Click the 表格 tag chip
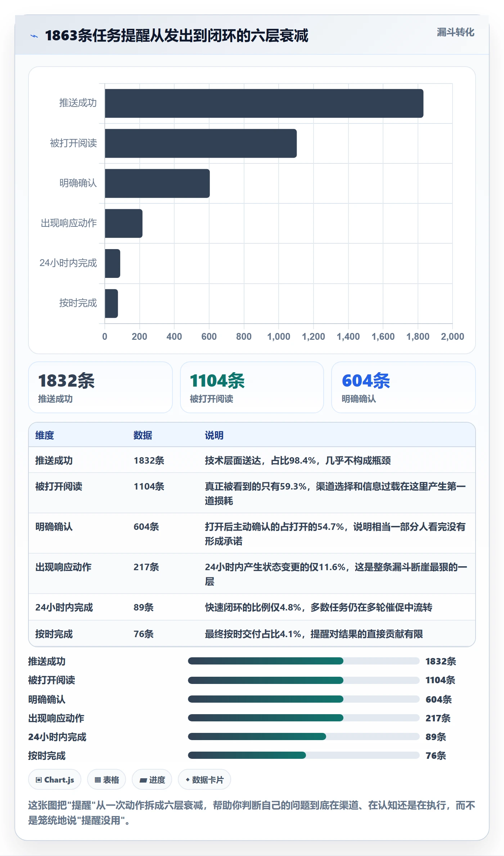 click(x=107, y=780)
